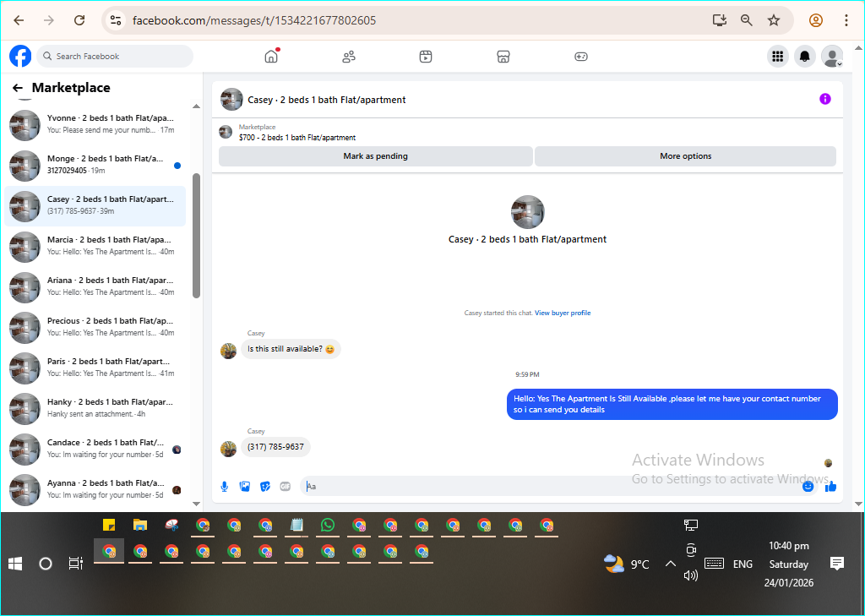Open the GIF picker icon
Viewport: 865px width, 616px height.
[x=286, y=486]
